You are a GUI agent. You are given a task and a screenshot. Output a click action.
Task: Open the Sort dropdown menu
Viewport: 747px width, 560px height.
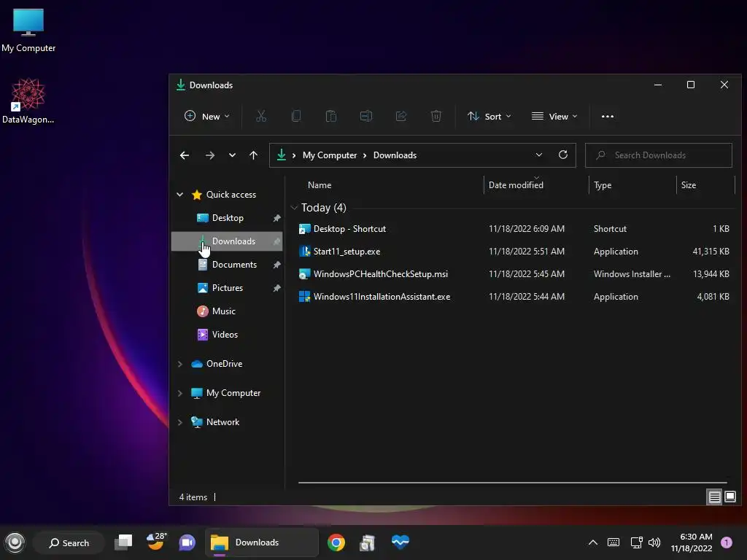489,116
